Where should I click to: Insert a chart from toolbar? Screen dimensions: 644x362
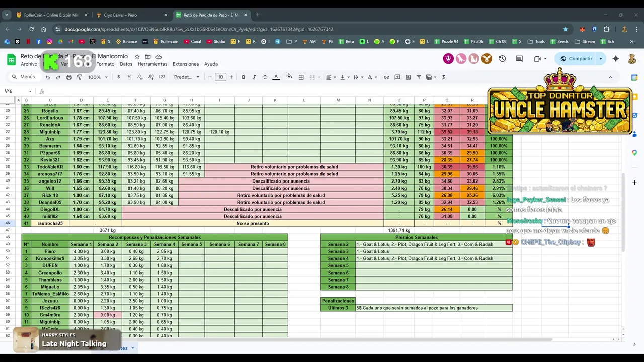pos(408,77)
